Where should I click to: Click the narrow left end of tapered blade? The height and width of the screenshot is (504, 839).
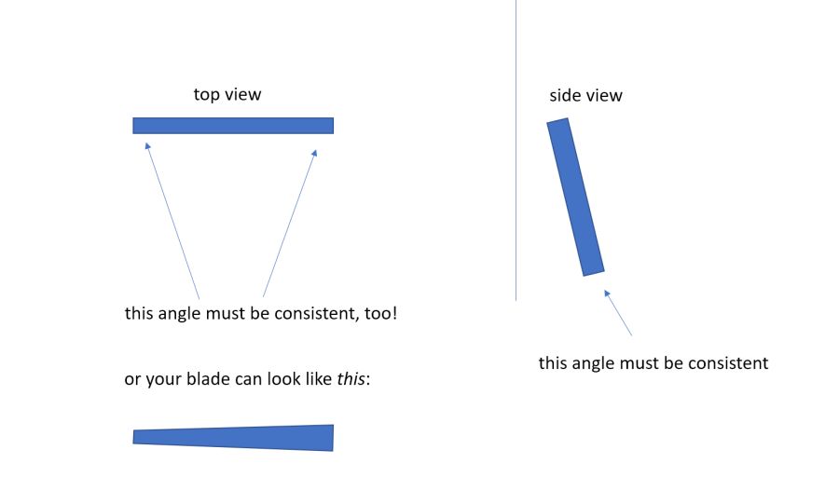pos(137,437)
